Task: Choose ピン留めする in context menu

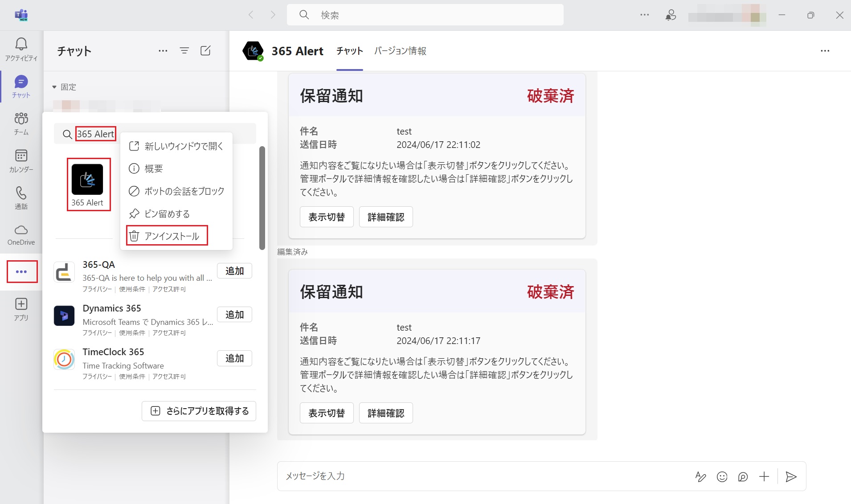Action: click(x=167, y=214)
